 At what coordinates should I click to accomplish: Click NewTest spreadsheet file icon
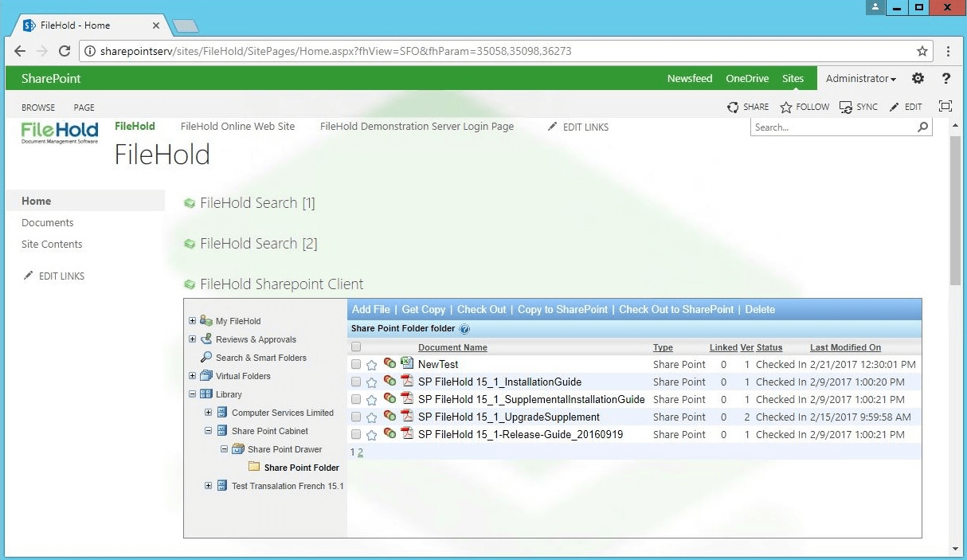[x=407, y=363]
